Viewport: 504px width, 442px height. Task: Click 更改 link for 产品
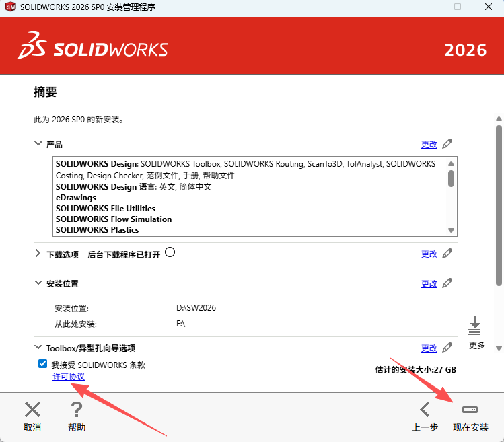coord(429,145)
